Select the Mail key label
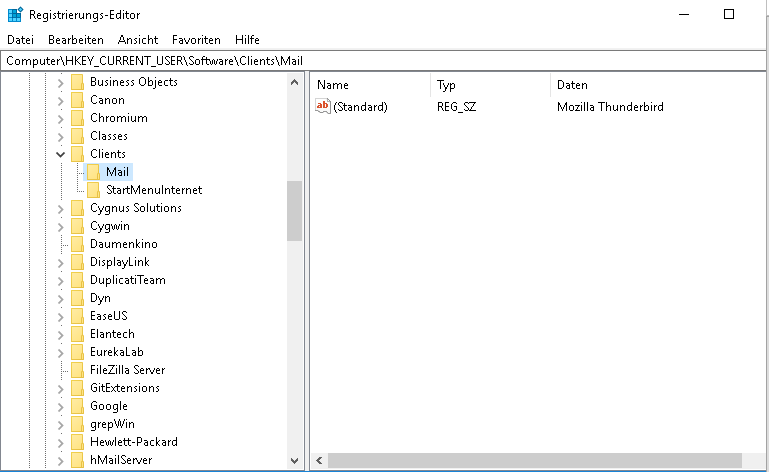769x472 pixels. (117, 172)
